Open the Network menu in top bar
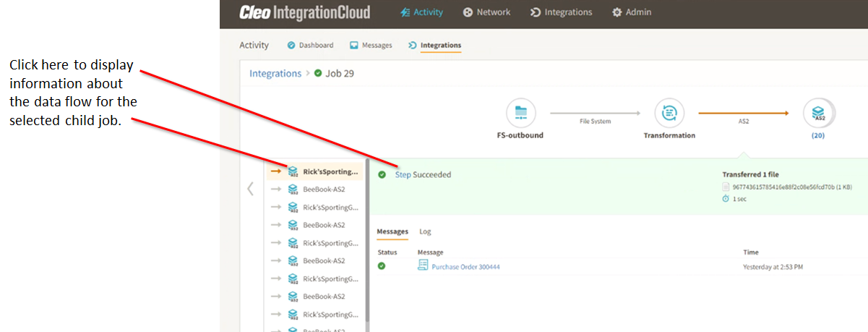Image resolution: width=868 pixels, height=332 pixels. (x=486, y=12)
